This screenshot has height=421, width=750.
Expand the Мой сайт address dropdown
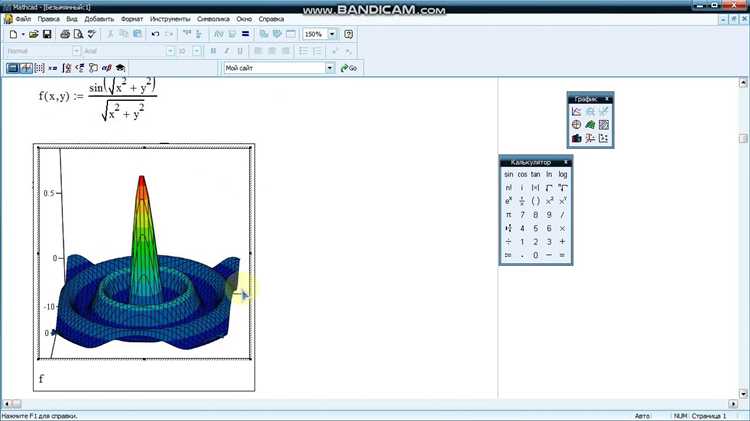tap(330, 68)
